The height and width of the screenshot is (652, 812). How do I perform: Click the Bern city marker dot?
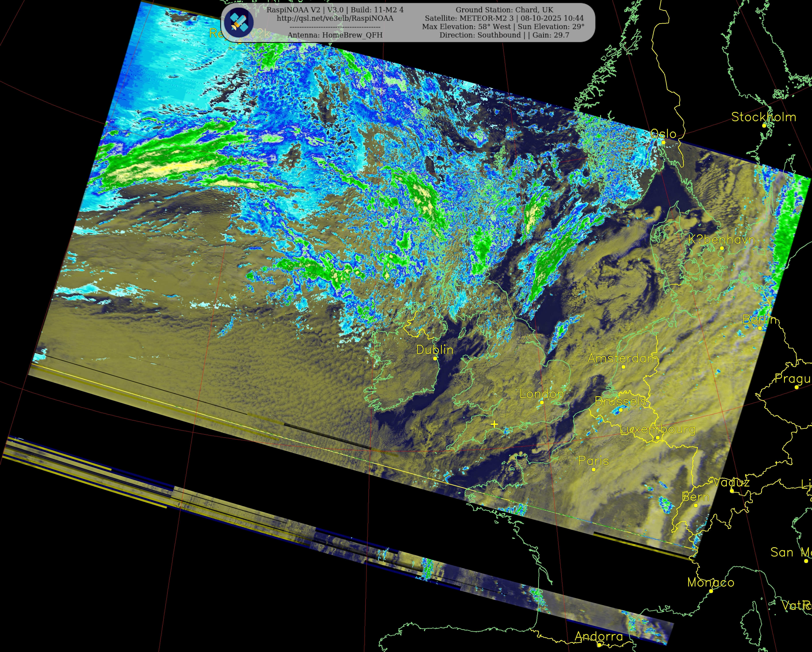[696, 505]
